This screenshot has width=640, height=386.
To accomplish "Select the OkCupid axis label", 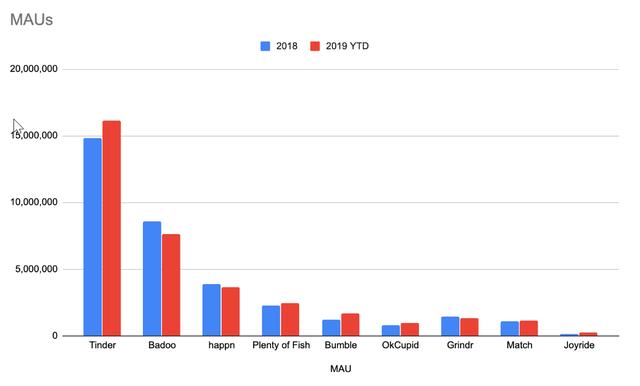I will coord(400,345).
